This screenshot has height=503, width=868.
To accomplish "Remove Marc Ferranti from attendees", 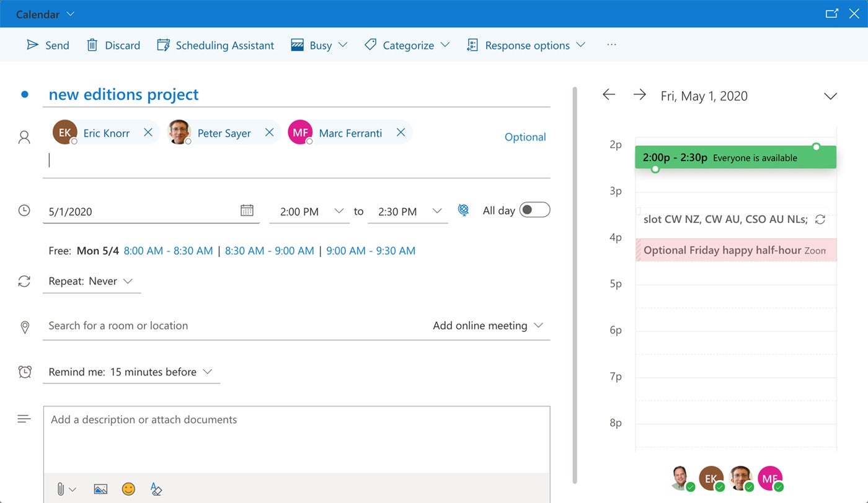I will [401, 133].
